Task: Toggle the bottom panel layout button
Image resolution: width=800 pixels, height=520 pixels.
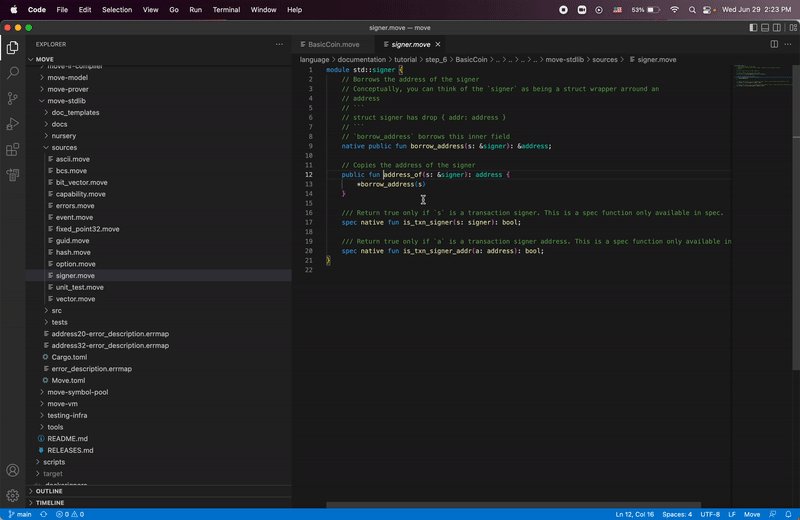Action: tap(765, 28)
